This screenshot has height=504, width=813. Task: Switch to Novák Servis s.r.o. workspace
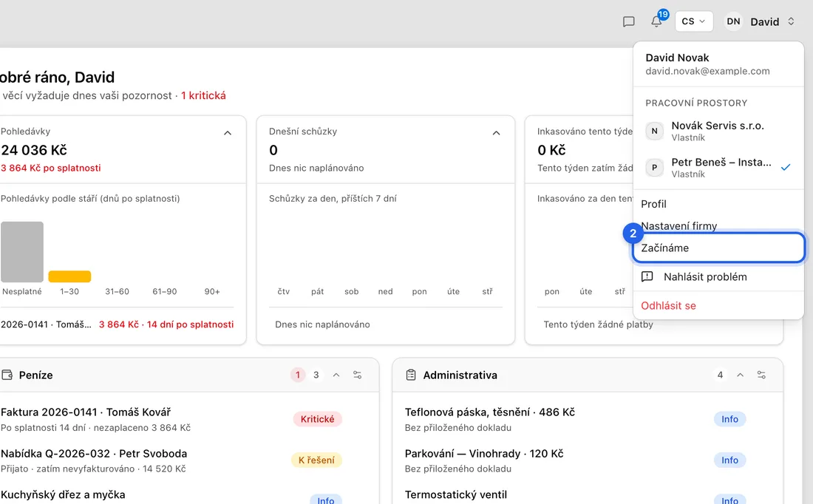tap(718, 131)
